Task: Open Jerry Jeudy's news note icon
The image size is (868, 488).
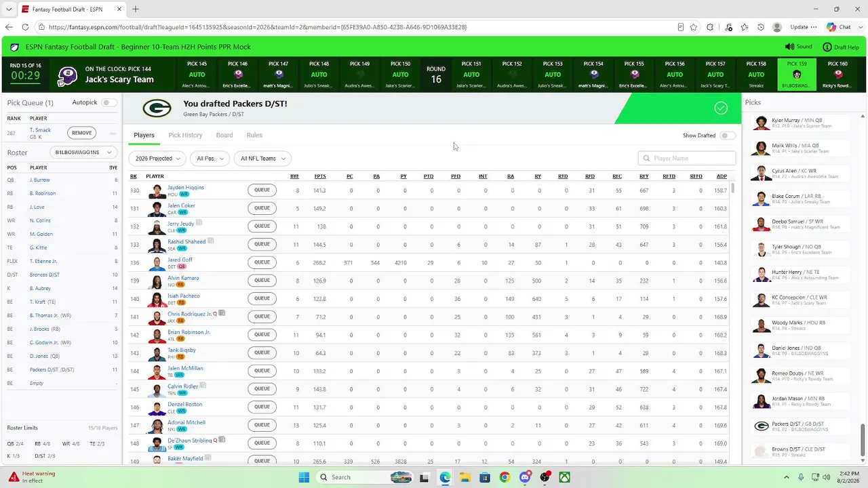Action: 199,222
